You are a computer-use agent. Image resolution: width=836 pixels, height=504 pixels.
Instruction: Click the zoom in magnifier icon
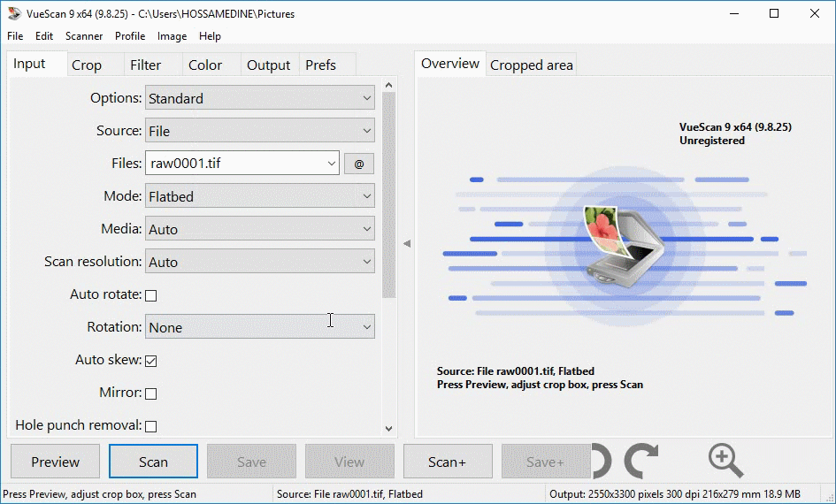tap(725, 461)
